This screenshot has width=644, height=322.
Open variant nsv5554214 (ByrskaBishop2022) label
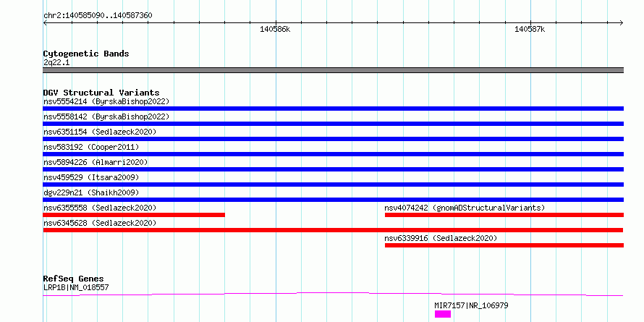106,101
